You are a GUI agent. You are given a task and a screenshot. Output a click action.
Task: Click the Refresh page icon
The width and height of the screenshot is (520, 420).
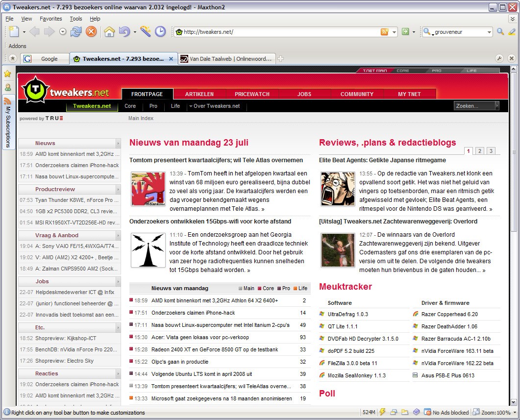pyautogui.click(x=76, y=32)
